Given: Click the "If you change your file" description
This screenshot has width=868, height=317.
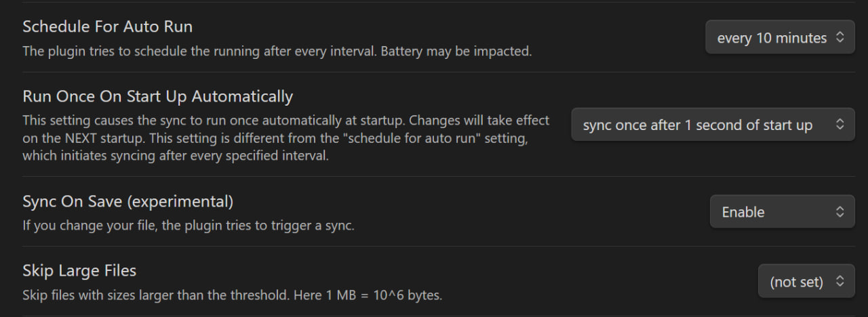Looking at the screenshot, I should click(x=188, y=226).
